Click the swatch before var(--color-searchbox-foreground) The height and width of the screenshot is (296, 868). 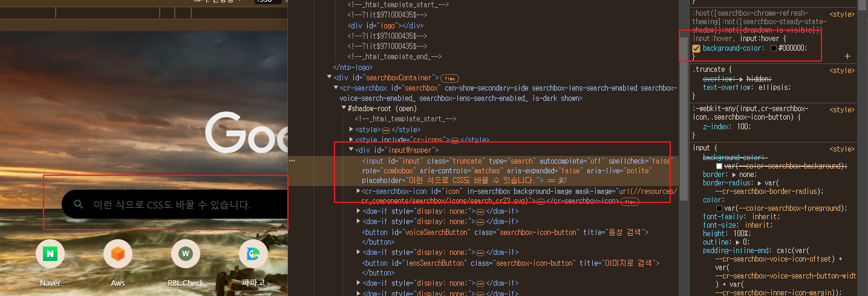click(x=719, y=208)
